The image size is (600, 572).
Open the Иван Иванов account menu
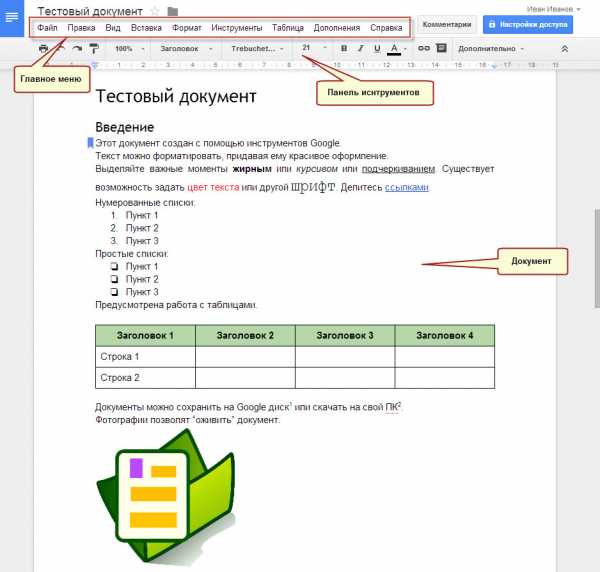point(553,9)
